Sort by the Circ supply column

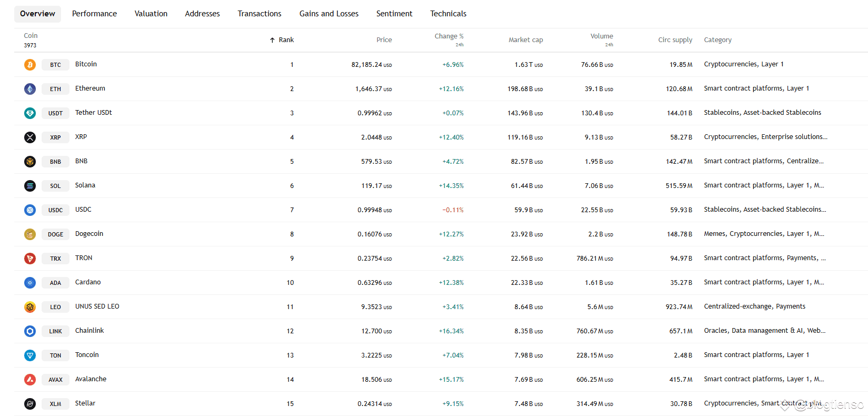pos(675,40)
